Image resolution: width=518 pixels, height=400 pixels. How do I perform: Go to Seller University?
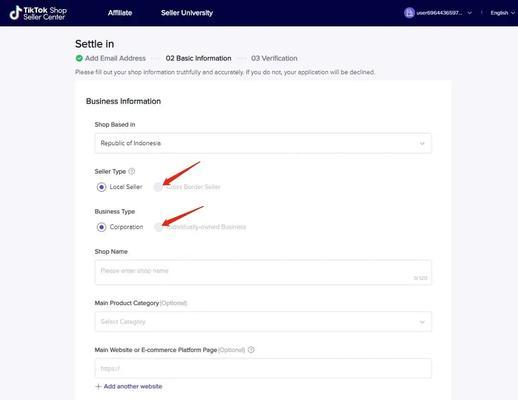187,13
